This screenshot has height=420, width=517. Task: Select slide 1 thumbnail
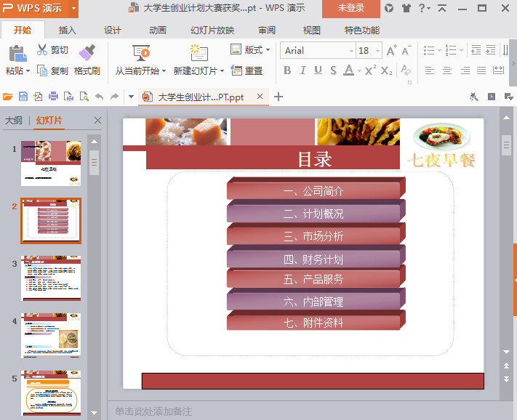pyautogui.click(x=51, y=163)
